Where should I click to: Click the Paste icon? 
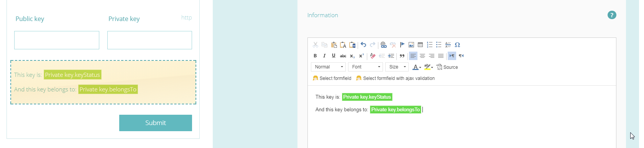[334, 45]
